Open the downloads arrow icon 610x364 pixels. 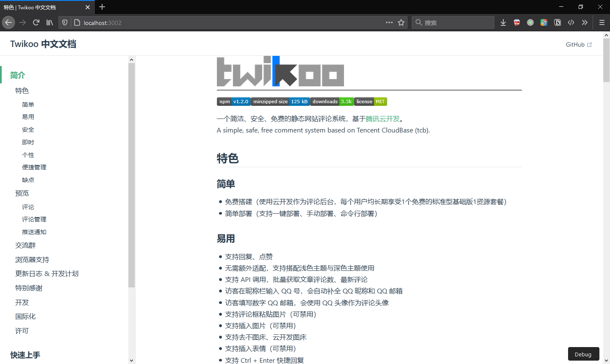click(x=503, y=22)
